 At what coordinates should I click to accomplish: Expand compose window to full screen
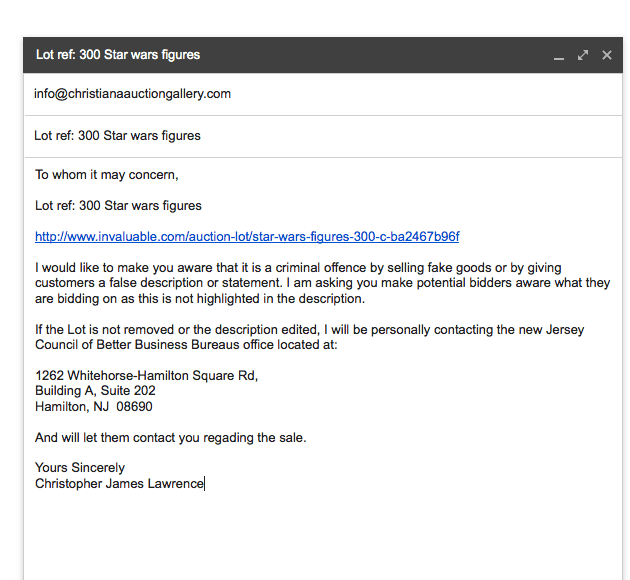click(x=583, y=55)
